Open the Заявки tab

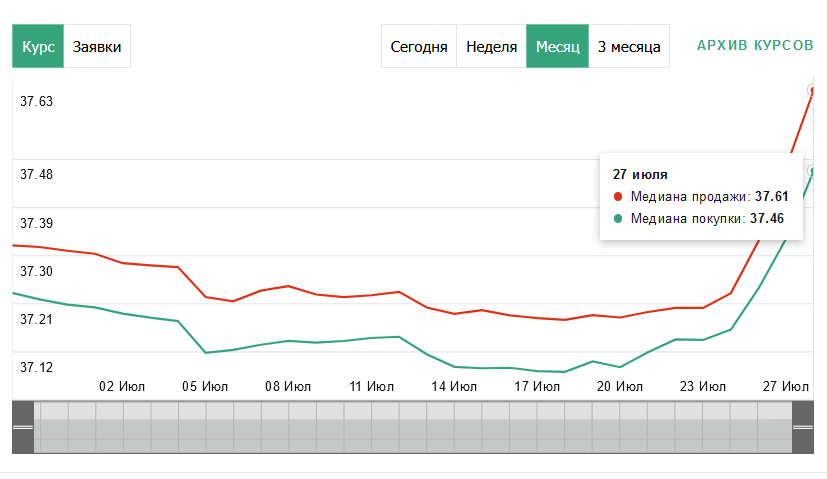tap(97, 47)
